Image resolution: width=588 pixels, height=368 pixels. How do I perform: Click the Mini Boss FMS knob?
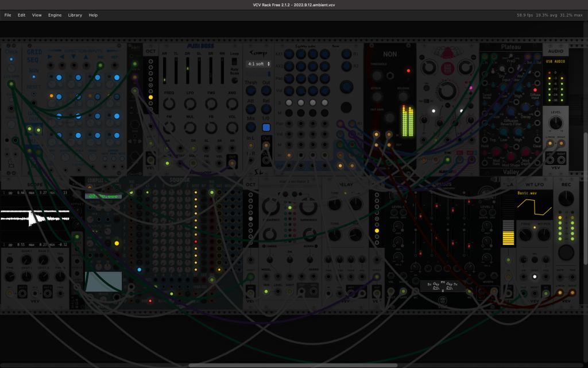tap(211, 104)
